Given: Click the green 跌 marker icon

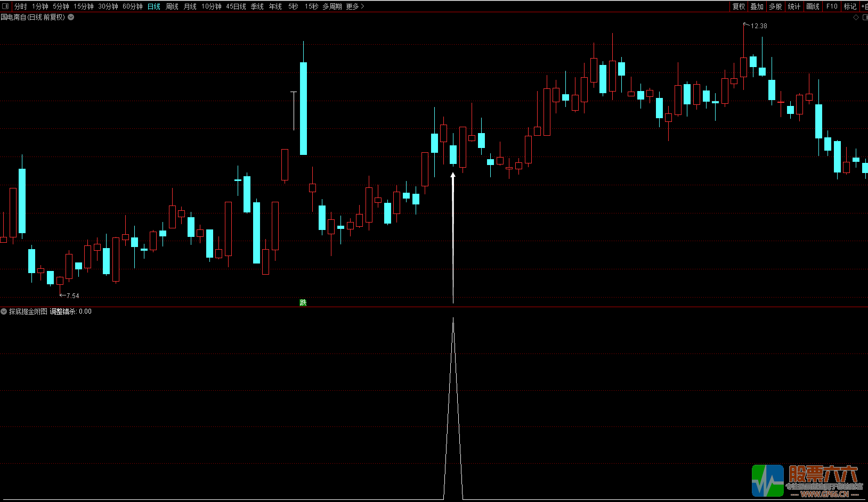Looking at the screenshot, I should pos(303,303).
